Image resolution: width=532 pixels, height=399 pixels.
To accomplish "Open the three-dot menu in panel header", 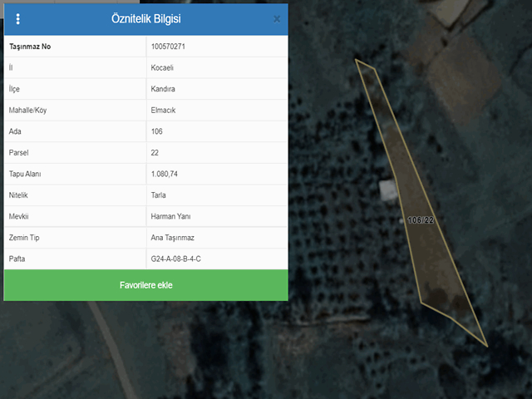I will pos(18,19).
